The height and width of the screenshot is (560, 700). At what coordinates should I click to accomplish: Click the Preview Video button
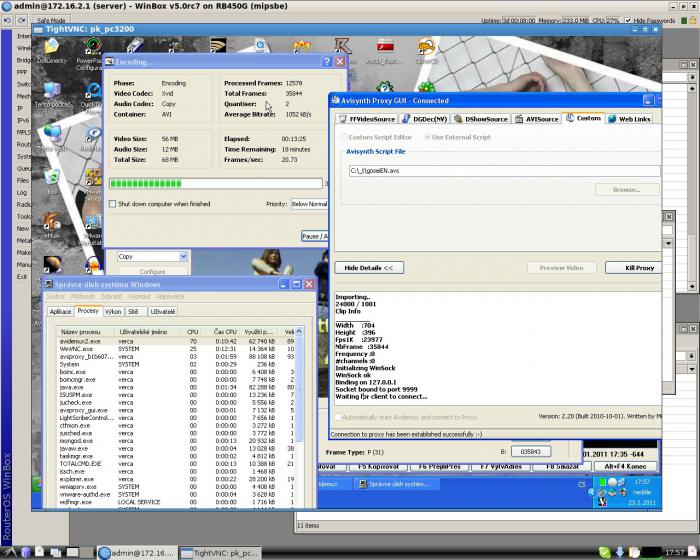pos(561,267)
